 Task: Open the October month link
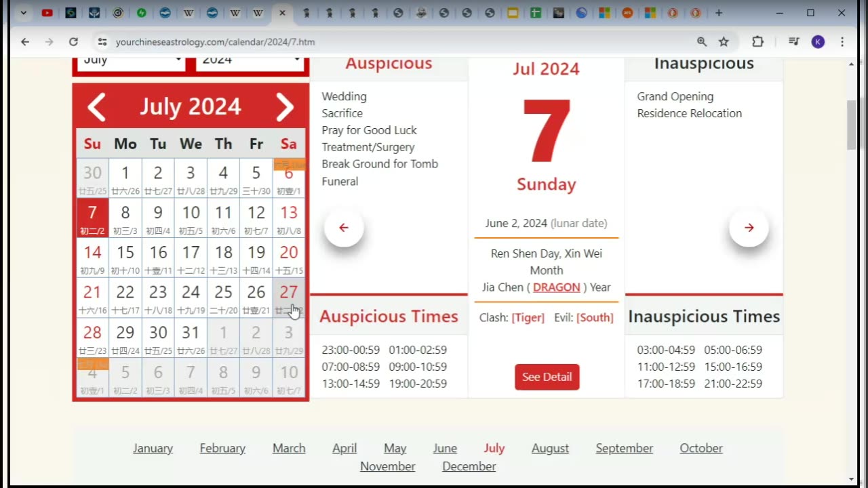701,448
